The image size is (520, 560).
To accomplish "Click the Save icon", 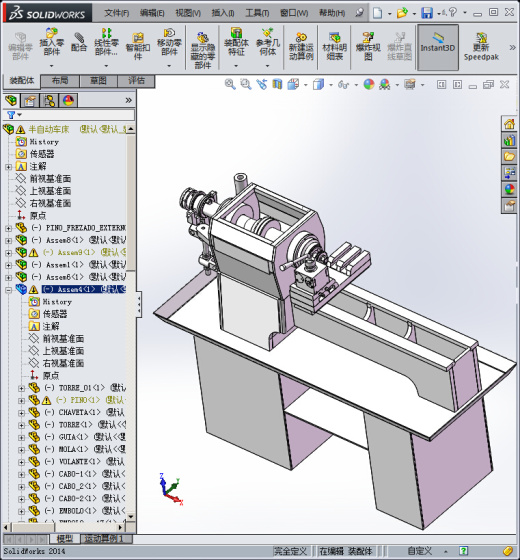I will [x=427, y=13].
